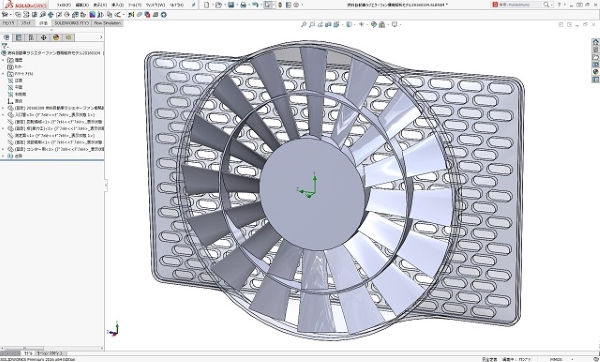
Task: Click the Save icon
Action: click(231, 5)
